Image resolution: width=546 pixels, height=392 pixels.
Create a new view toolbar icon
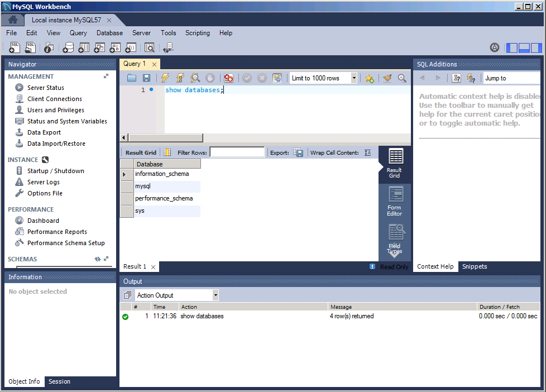point(99,47)
